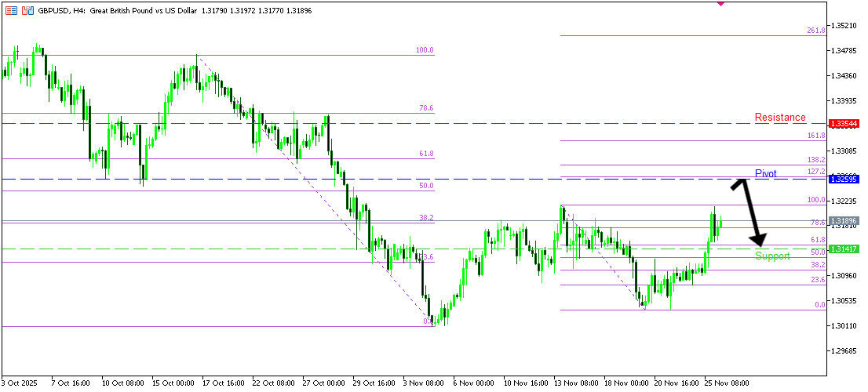Select the red Resistance text label

[x=779, y=118]
